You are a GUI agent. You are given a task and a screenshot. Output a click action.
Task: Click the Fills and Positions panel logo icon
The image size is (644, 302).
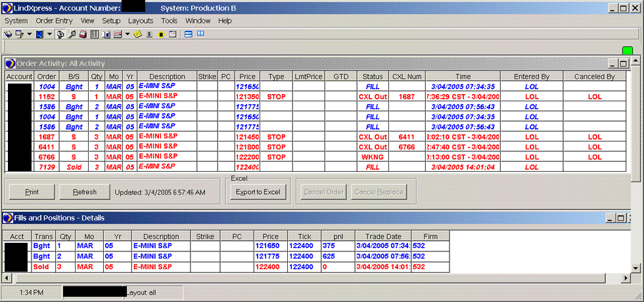click(x=8, y=218)
